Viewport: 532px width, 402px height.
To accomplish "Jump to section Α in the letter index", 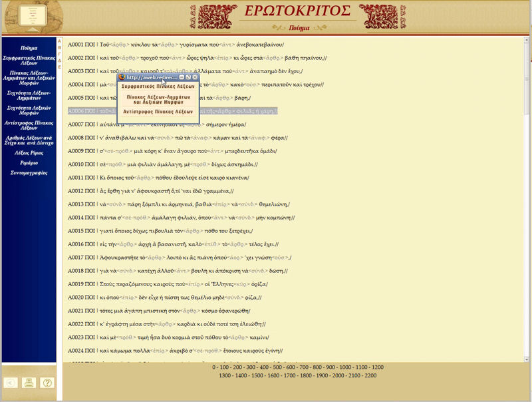I will click(59, 41).
